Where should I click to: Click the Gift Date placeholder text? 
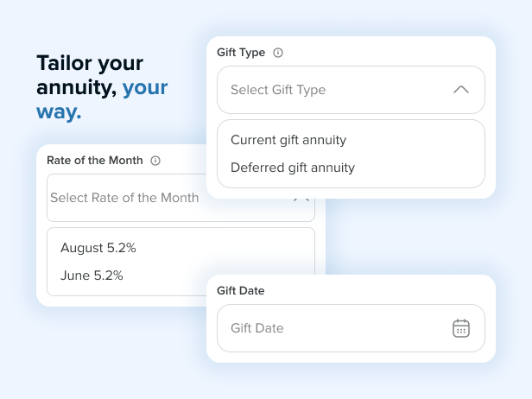pyautogui.click(x=257, y=328)
